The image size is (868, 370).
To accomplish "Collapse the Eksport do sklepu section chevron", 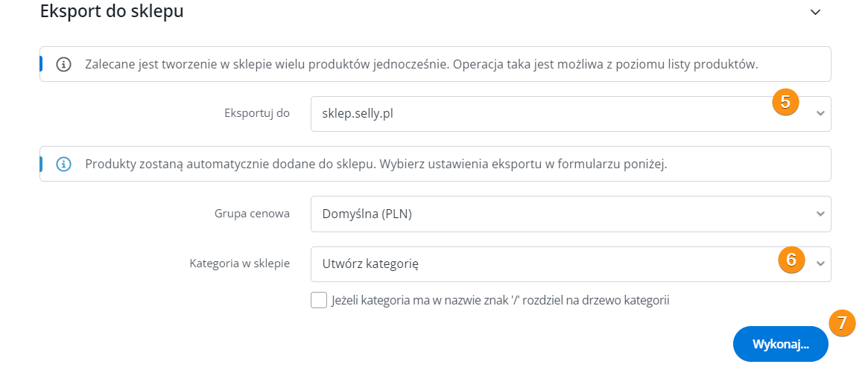I will point(816,12).
